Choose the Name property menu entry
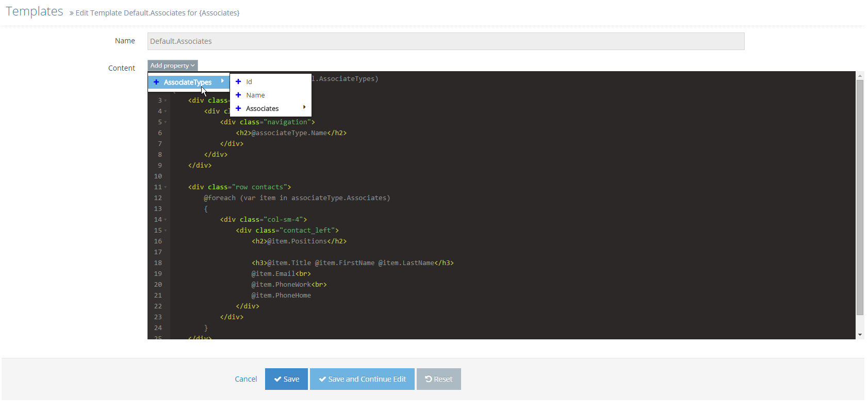 point(255,95)
